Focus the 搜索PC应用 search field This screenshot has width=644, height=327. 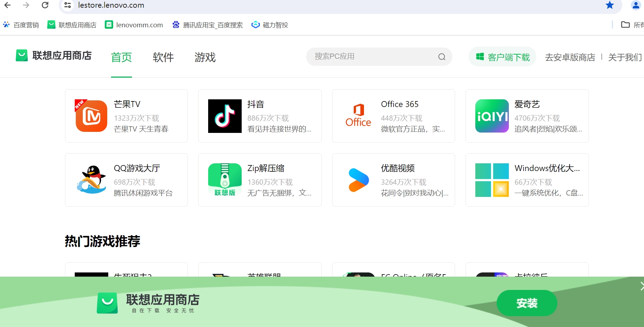point(379,57)
